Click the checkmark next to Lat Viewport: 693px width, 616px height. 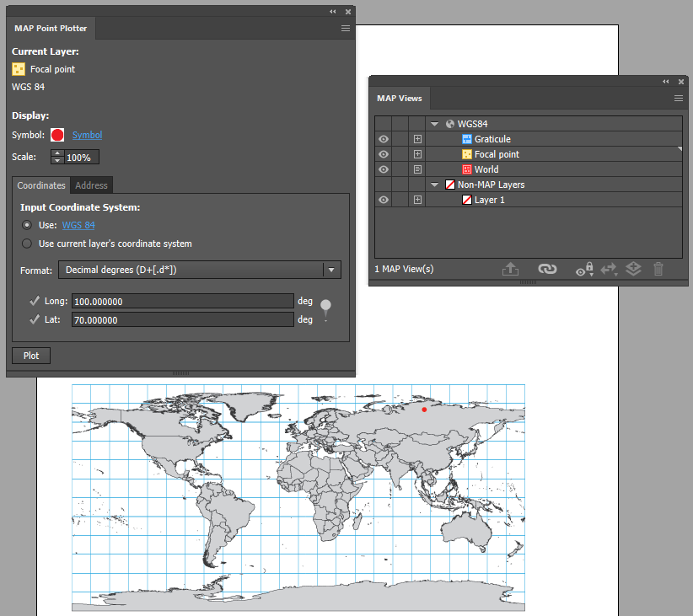pyautogui.click(x=35, y=319)
